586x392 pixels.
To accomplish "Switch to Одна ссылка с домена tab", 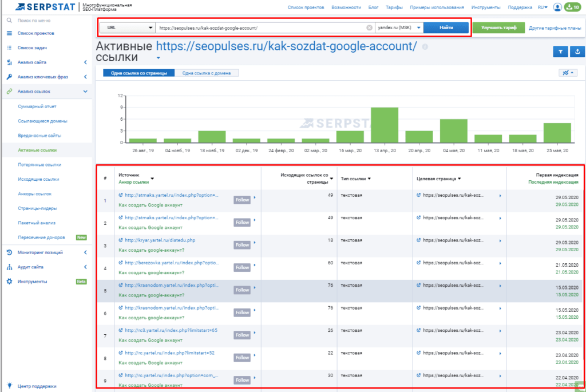I will click(x=206, y=73).
